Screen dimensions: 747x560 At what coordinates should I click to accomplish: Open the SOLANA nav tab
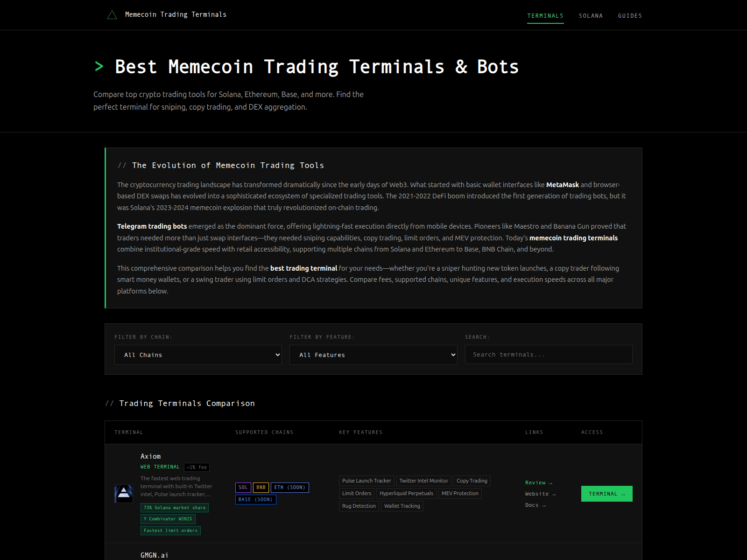(591, 16)
